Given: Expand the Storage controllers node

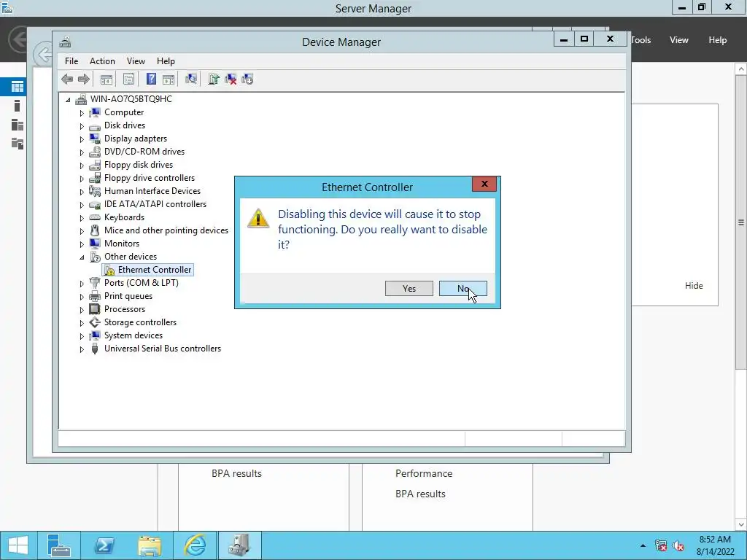Looking at the screenshot, I should [82, 323].
